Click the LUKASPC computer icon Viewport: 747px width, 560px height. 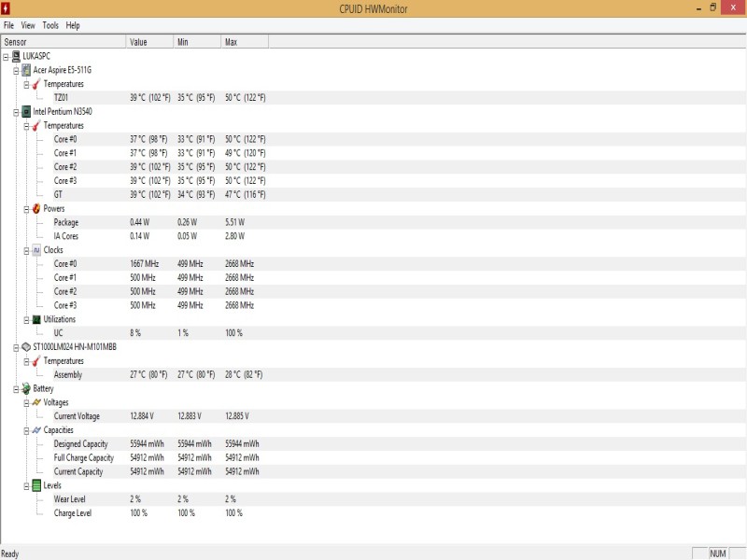16,56
